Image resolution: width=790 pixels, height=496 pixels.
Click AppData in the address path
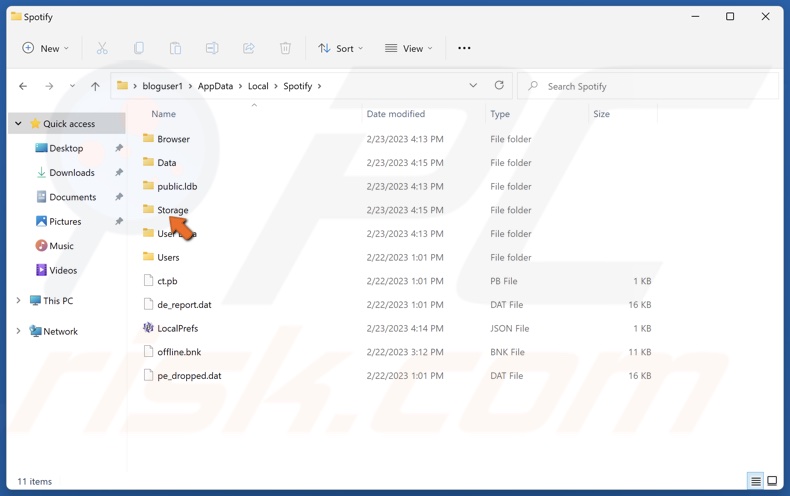[x=215, y=86]
